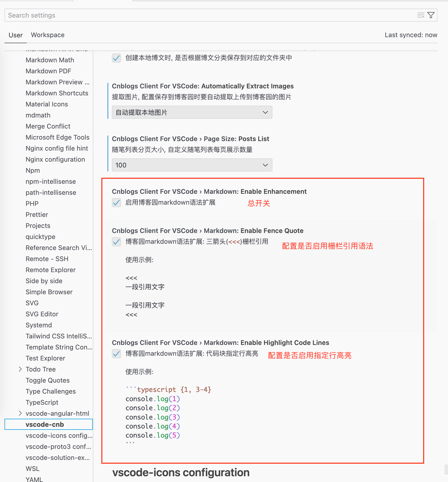The image size is (448, 482).
Task: Toggle the Enable Highlight Code Lines checkbox
Action: pyautogui.click(x=116, y=354)
